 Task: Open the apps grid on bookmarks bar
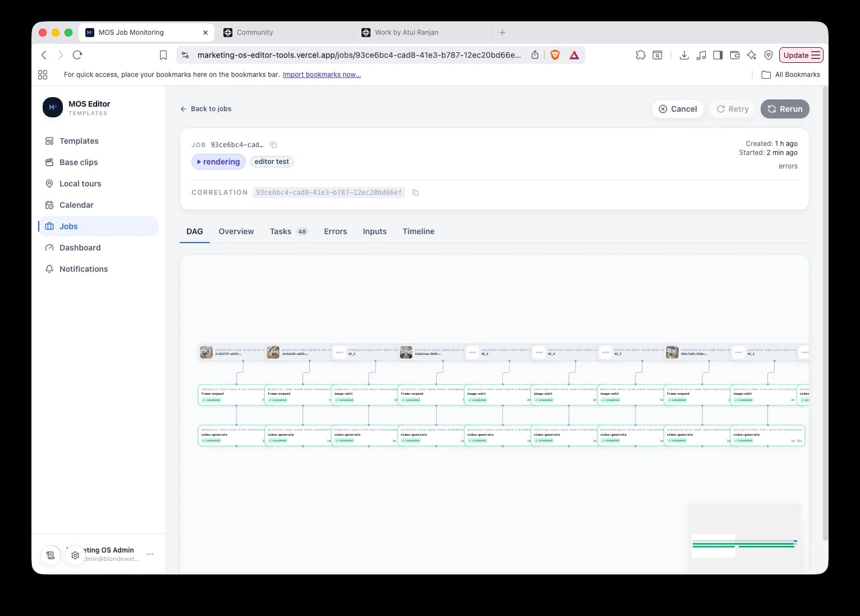click(43, 75)
